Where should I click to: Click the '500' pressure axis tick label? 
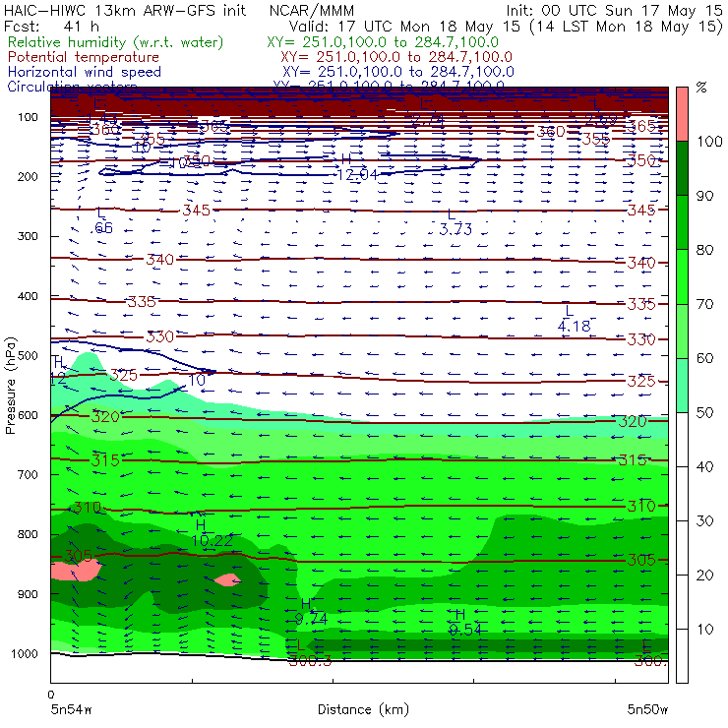point(28,356)
